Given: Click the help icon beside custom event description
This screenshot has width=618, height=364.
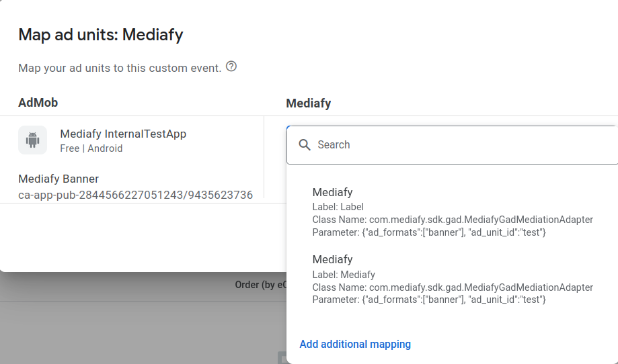Looking at the screenshot, I should pos(231,66).
